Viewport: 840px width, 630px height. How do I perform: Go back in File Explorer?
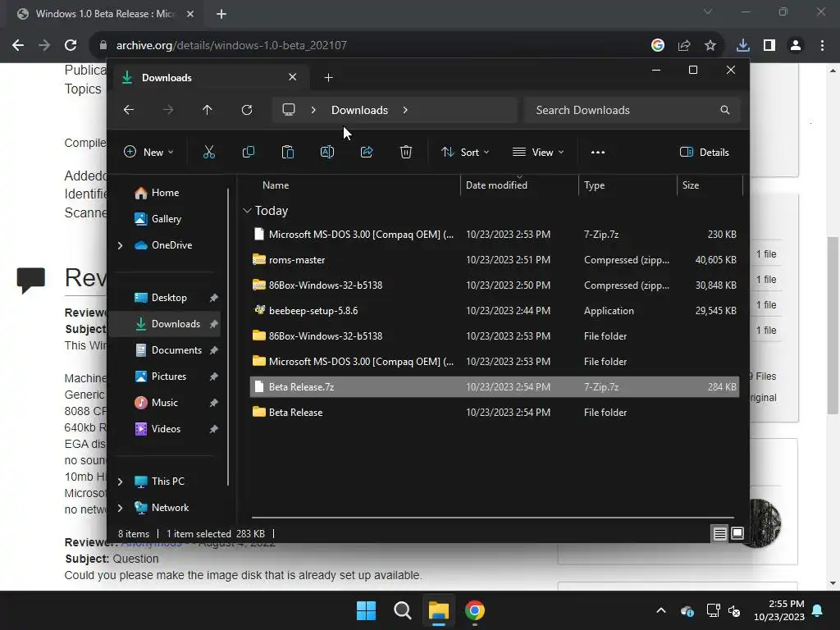tap(129, 110)
